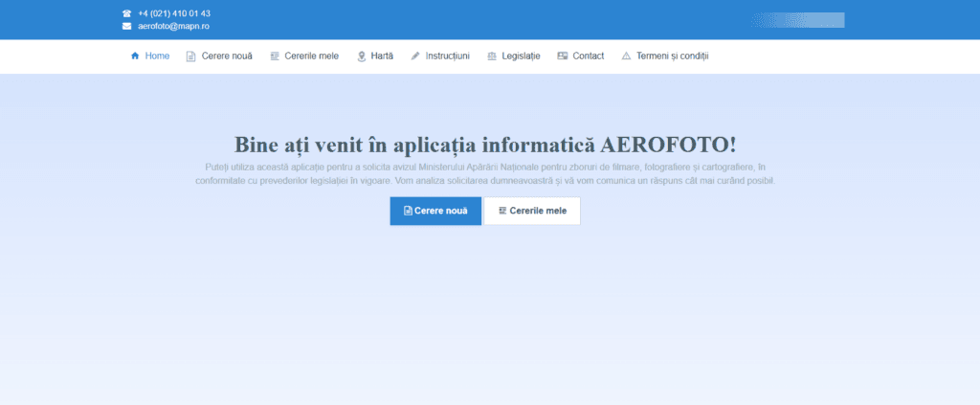Viewport: 980px width, 405px height.
Task: Click the scales icon beside Legislație
Action: tap(492, 56)
